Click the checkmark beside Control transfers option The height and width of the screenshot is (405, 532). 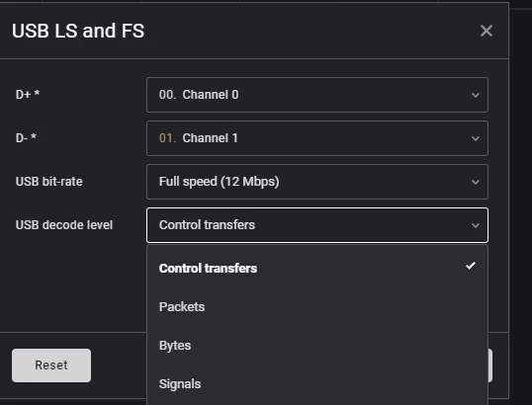click(x=471, y=266)
